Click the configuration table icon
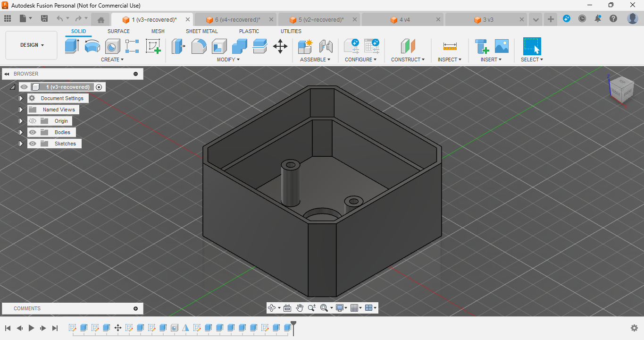Viewport: 644px width, 340px height. [x=372, y=46]
